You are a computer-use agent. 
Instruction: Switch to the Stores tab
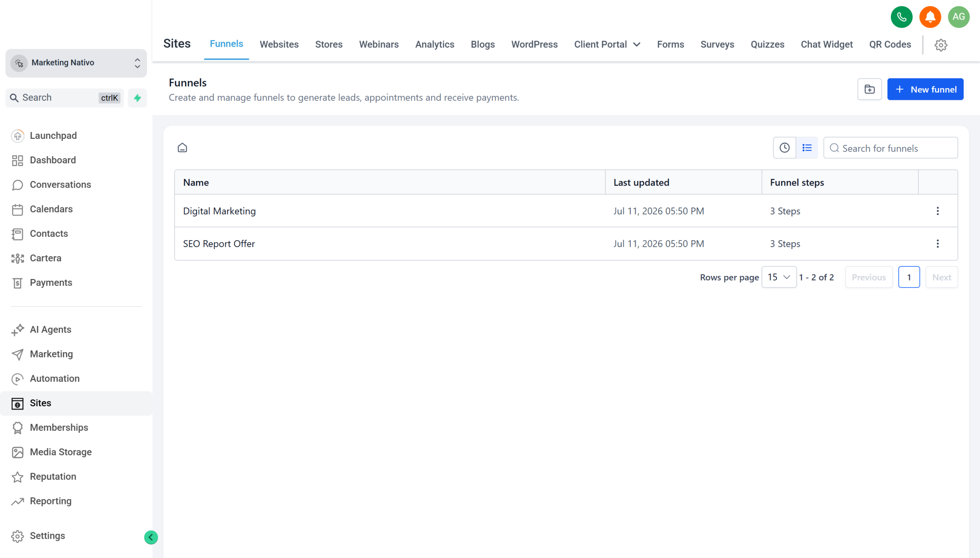tap(329, 44)
